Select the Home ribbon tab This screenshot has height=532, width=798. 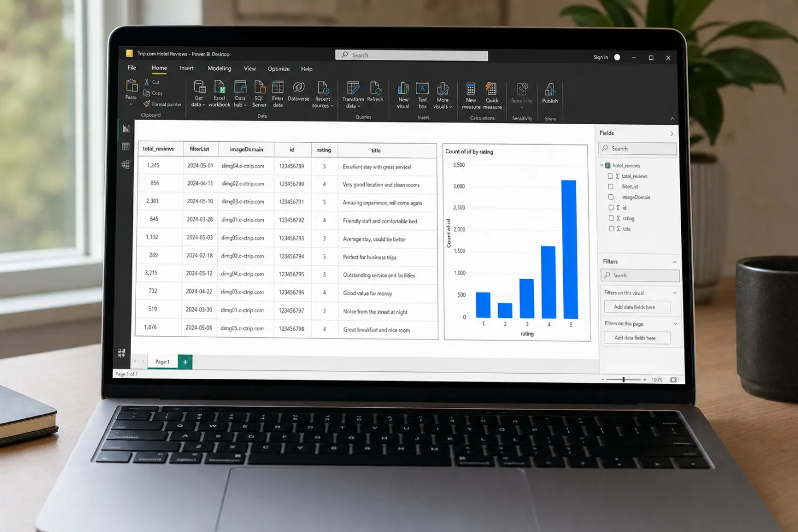pyautogui.click(x=160, y=68)
